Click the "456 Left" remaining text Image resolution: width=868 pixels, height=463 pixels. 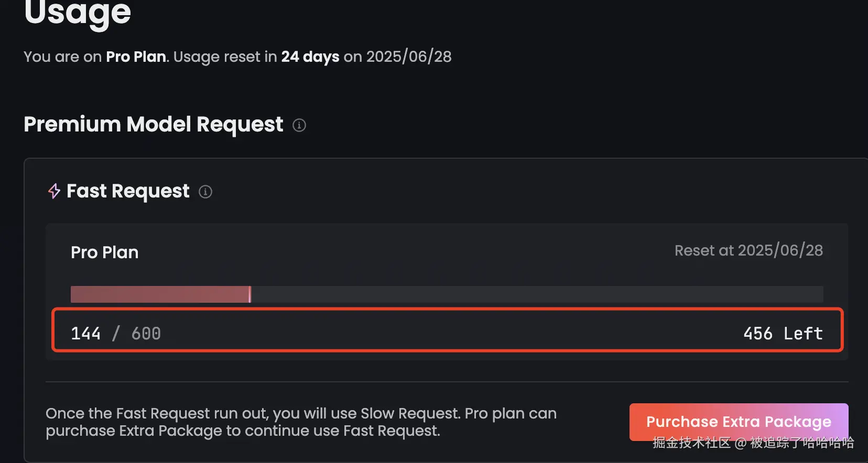(783, 334)
